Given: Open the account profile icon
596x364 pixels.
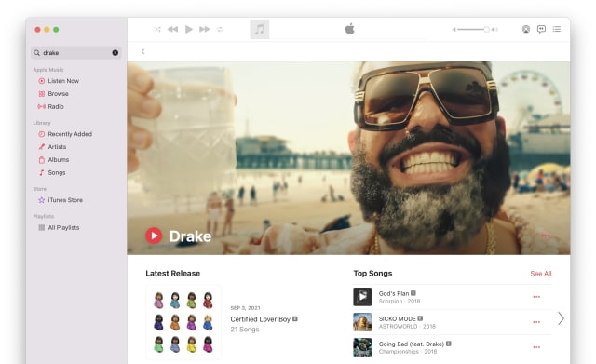Looking at the screenshot, I should [526, 29].
